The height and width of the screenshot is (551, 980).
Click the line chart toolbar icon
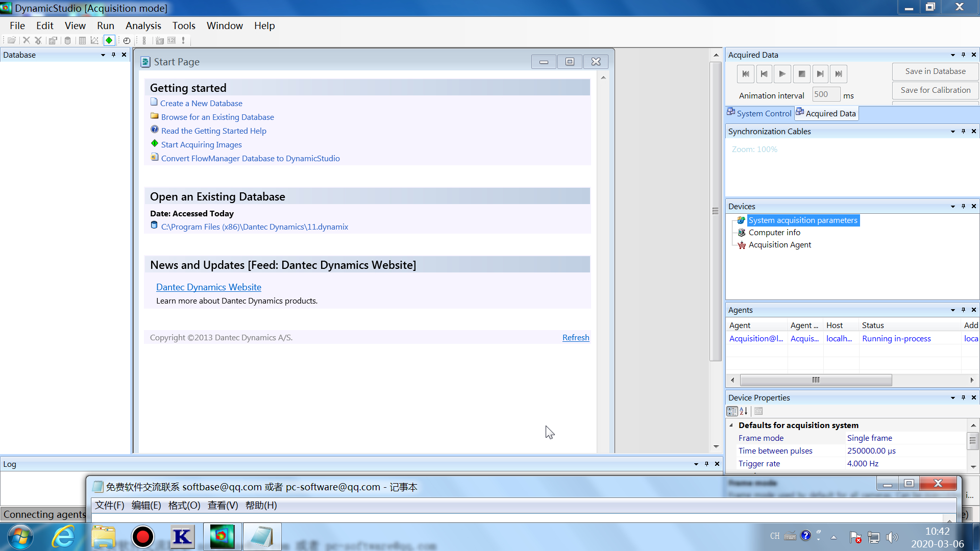point(94,40)
